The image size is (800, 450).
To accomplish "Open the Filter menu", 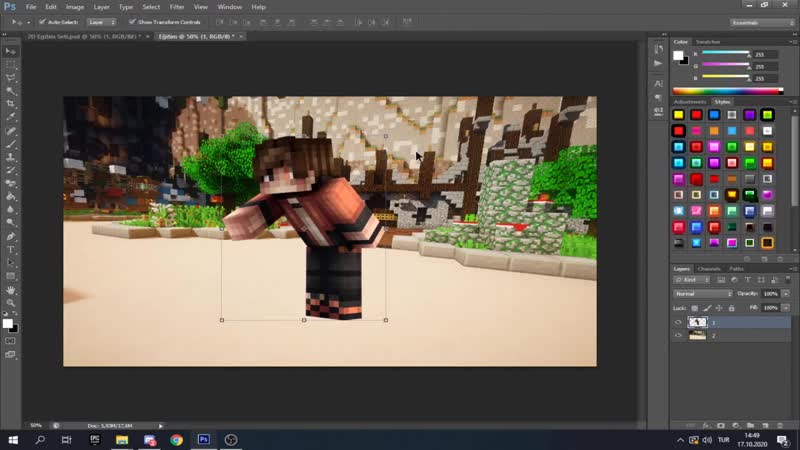I will [x=177, y=7].
